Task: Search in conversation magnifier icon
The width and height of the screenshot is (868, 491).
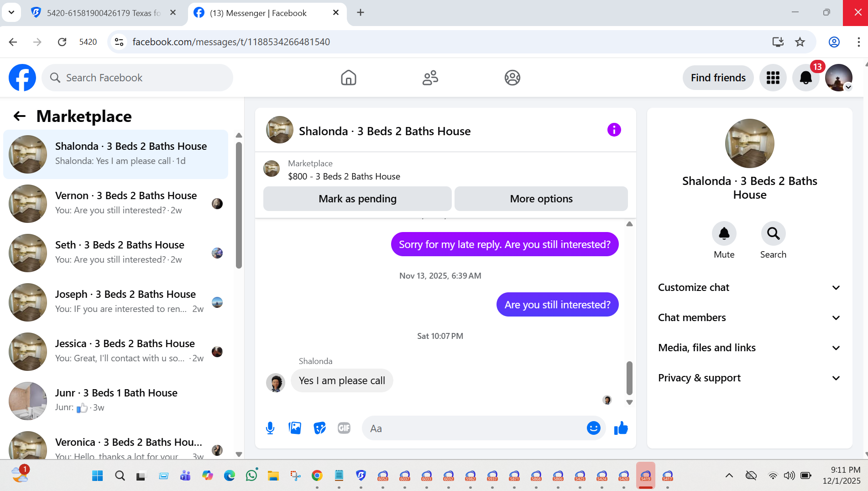Action: click(773, 233)
